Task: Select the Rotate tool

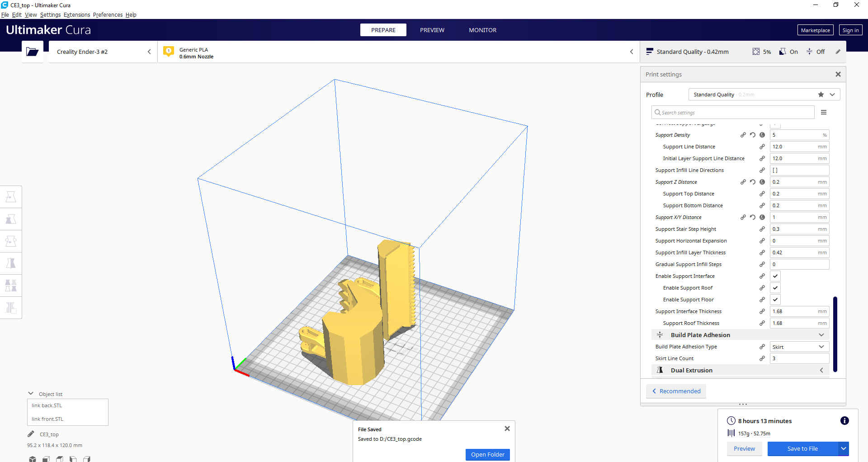Action: coord(11,241)
